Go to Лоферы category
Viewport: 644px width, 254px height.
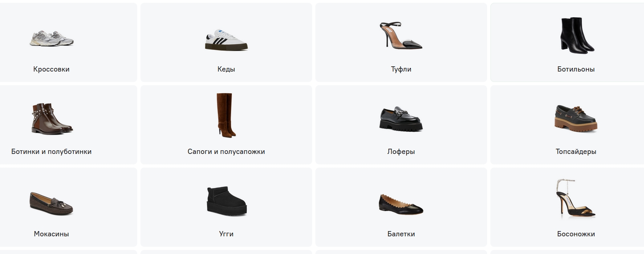tap(401, 152)
